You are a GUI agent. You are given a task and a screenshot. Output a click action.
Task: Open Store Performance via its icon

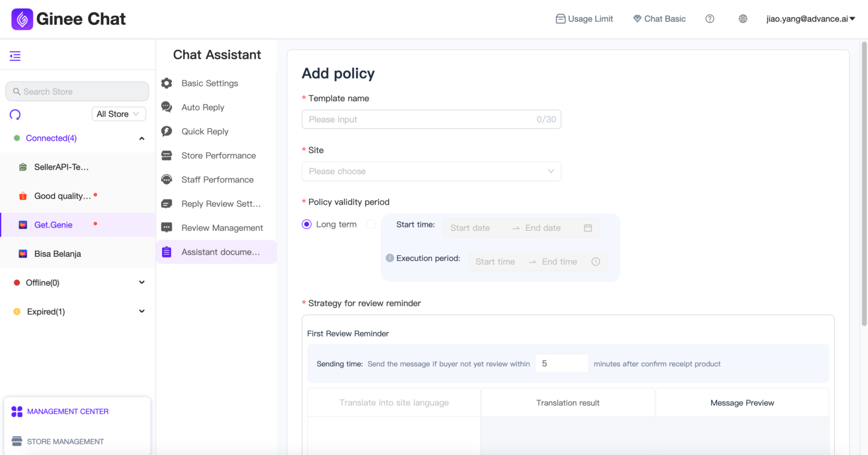point(167,155)
